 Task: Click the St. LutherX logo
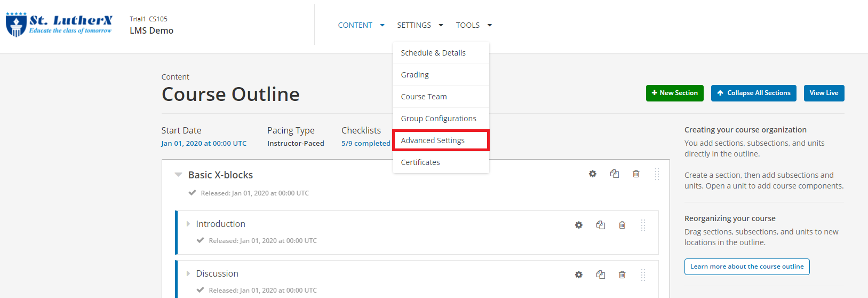[x=59, y=25]
